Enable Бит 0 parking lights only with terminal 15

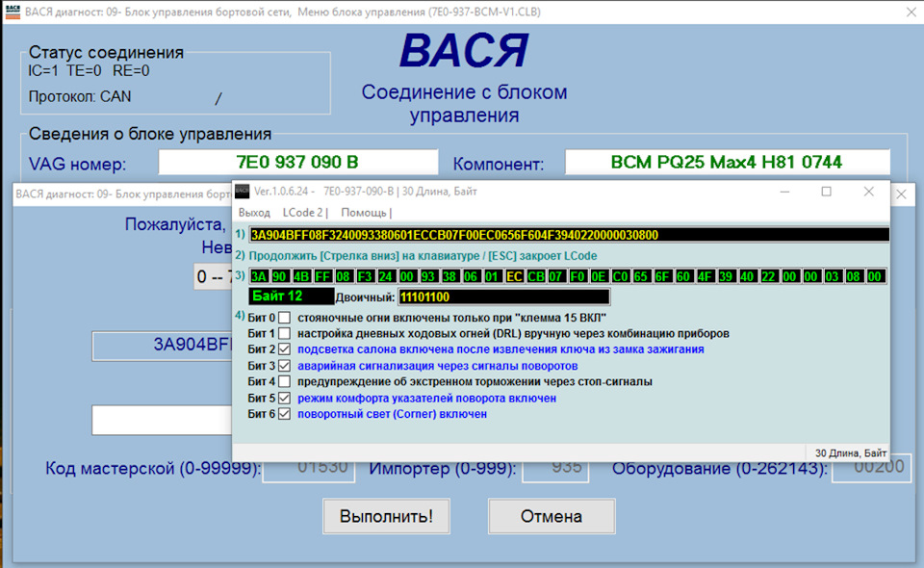click(284, 318)
